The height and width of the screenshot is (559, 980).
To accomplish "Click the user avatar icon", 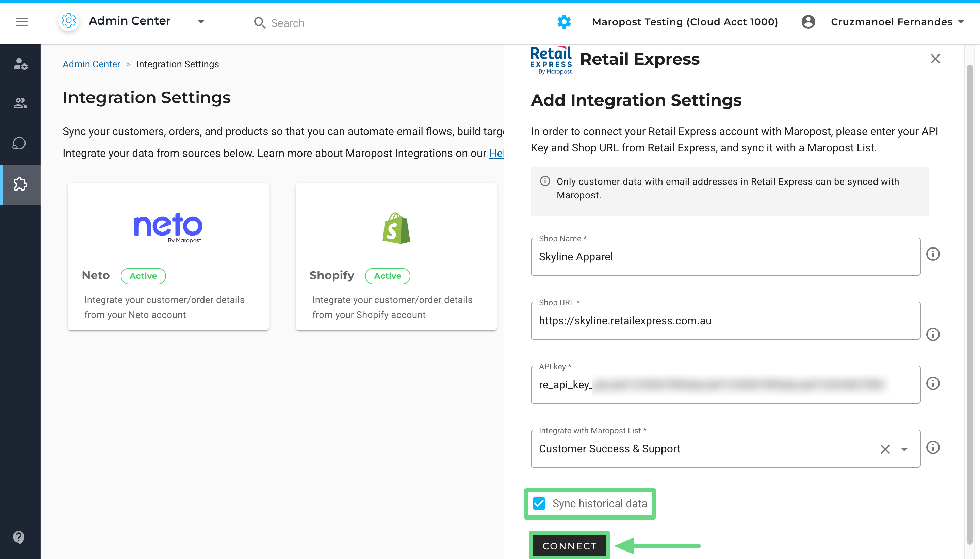I will click(808, 22).
